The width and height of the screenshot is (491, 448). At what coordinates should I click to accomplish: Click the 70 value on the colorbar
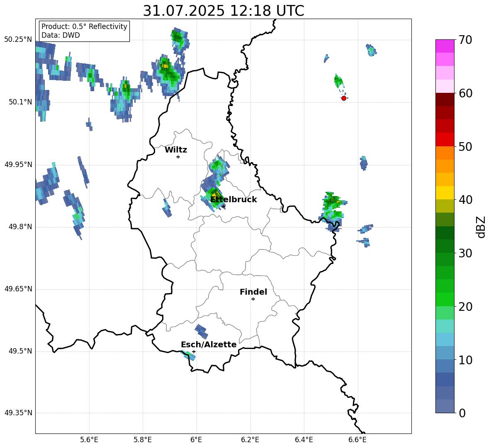tap(465, 40)
